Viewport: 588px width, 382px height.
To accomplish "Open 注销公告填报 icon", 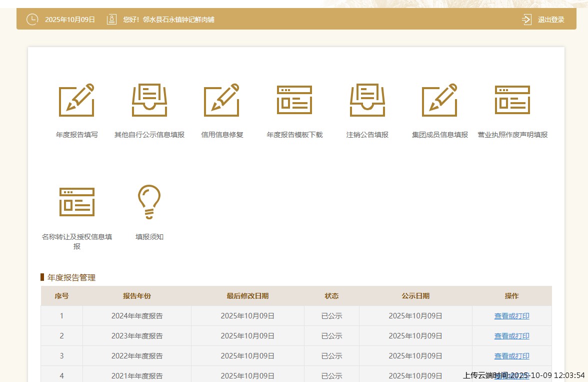I will (x=367, y=100).
